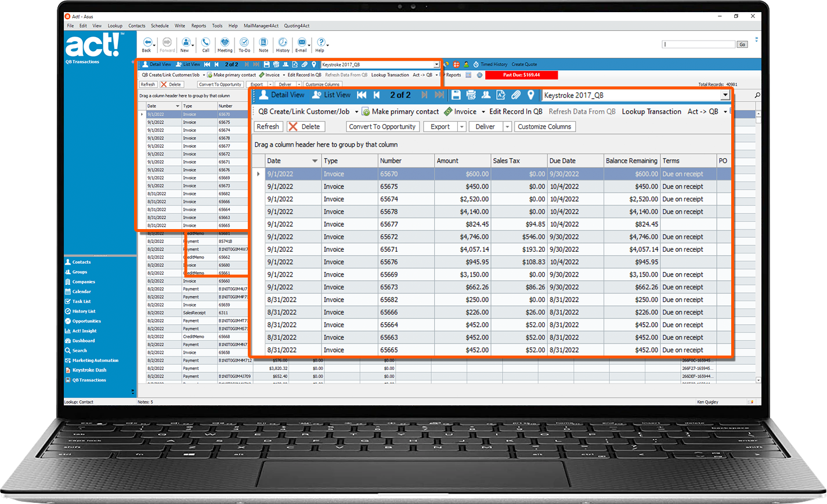Jump to first record in enlarged callout
Image resolution: width=827 pixels, height=504 pixels.
pos(362,95)
